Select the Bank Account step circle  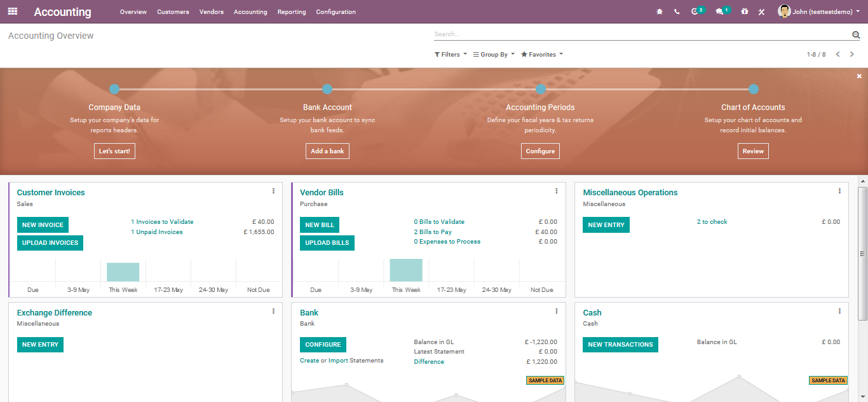click(x=327, y=89)
